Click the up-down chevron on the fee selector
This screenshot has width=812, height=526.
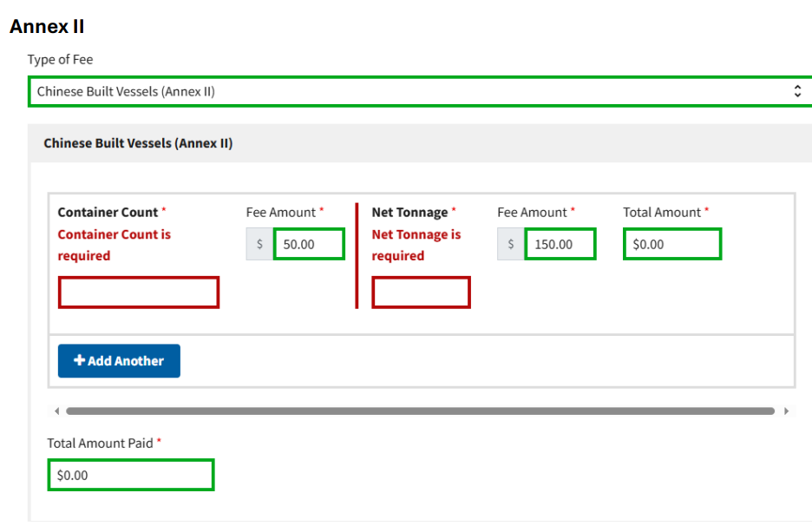click(x=797, y=91)
